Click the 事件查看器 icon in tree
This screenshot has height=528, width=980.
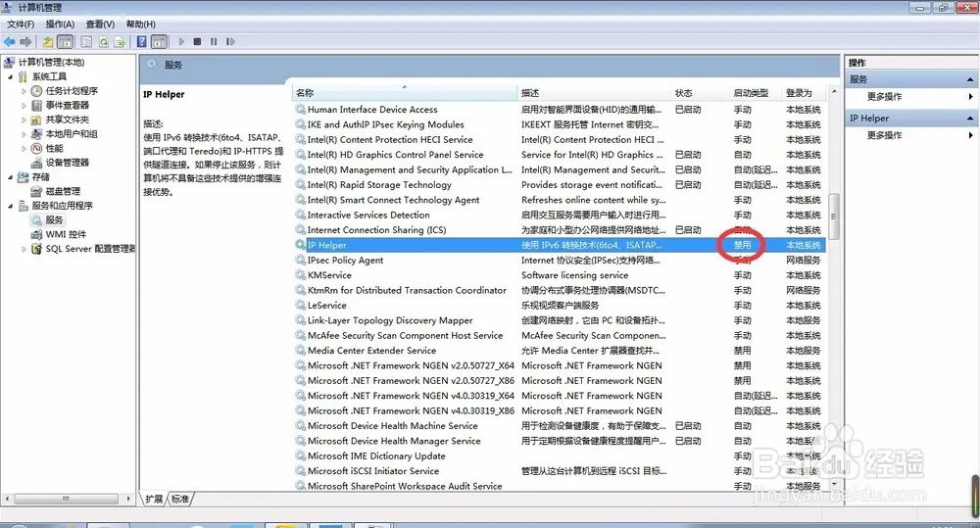(x=37, y=105)
